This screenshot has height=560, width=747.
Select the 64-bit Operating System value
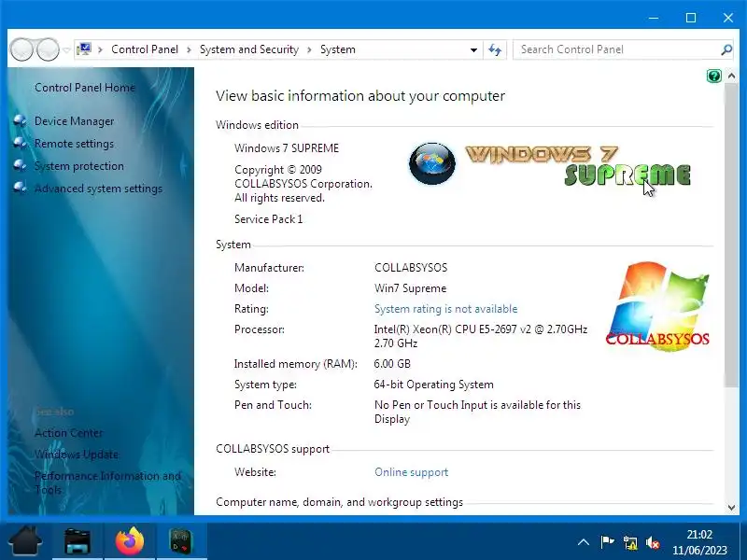[x=433, y=385]
